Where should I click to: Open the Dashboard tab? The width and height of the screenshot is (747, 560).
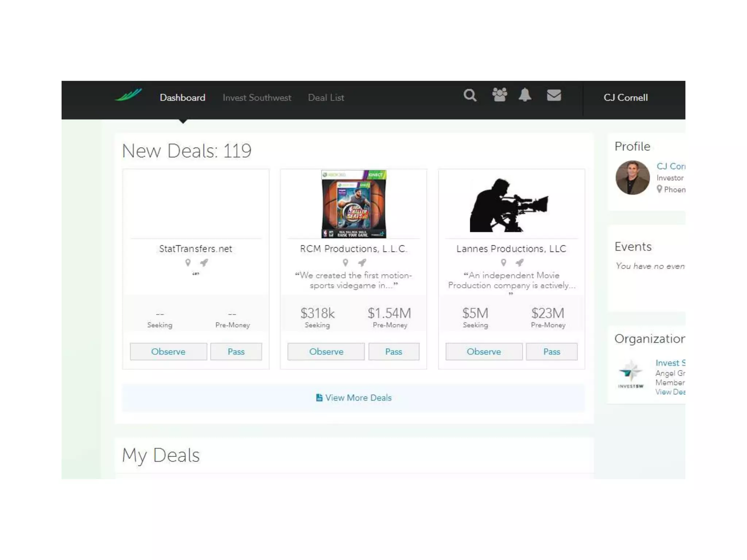[182, 98]
